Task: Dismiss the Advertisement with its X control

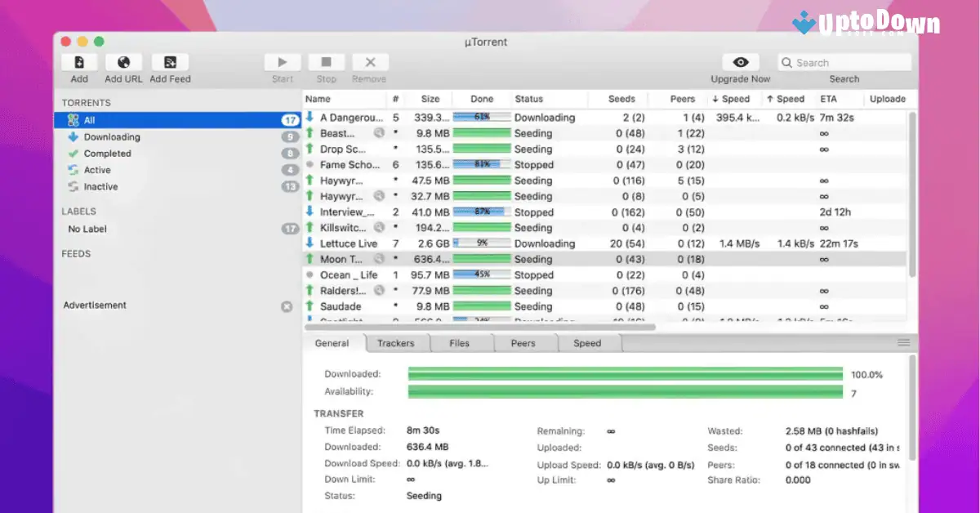Action: tap(287, 306)
